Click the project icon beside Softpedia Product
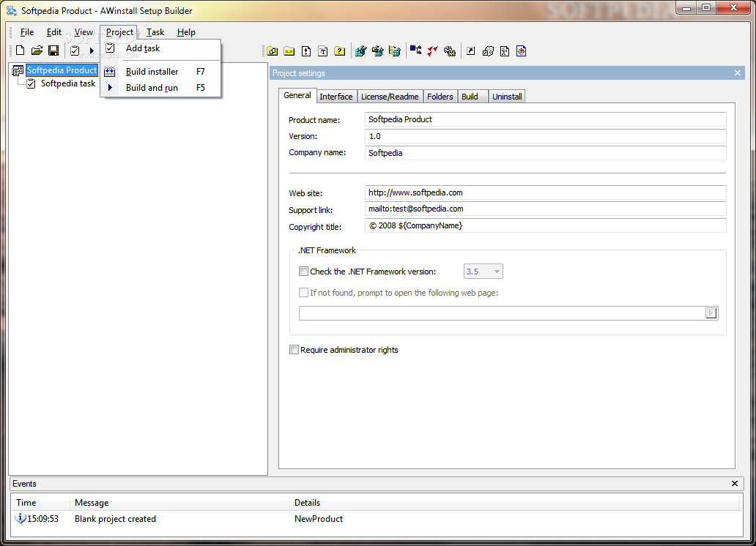756x546 pixels. [x=18, y=71]
